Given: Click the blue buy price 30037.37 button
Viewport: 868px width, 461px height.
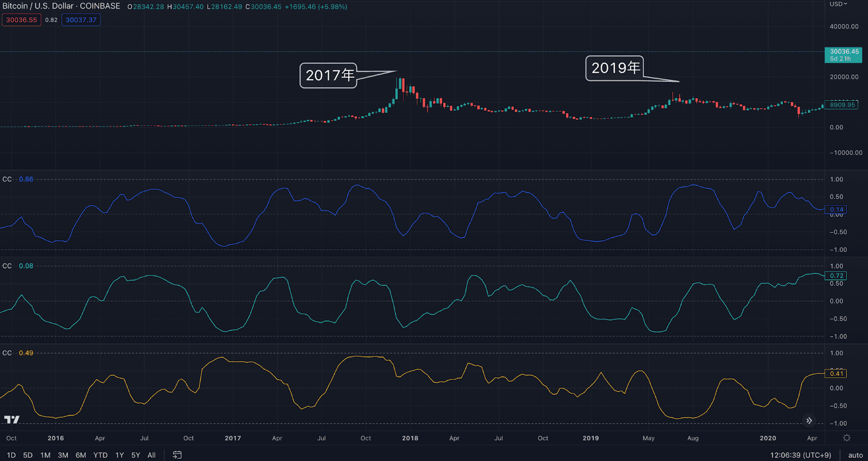Looking at the screenshot, I should click(81, 20).
